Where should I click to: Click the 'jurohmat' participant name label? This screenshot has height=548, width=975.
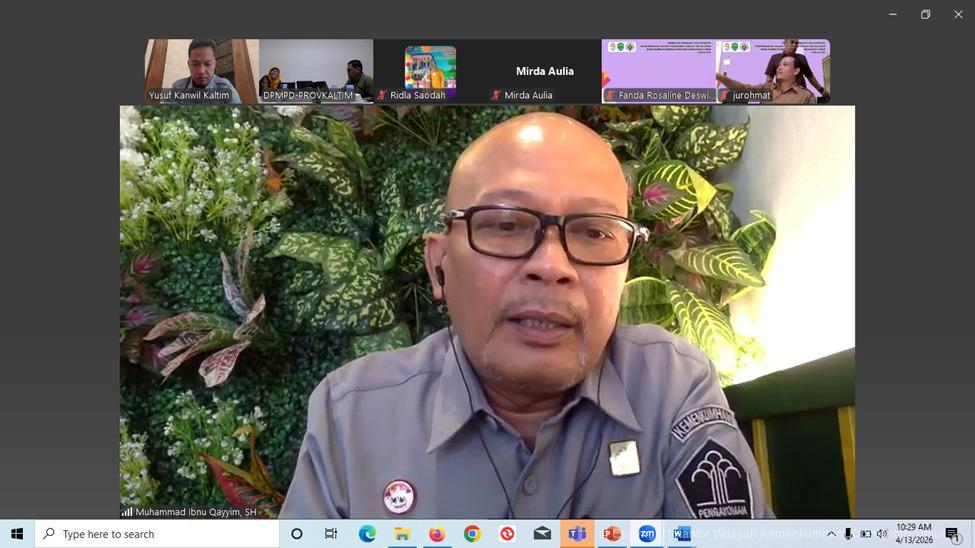click(x=751, y=95)
